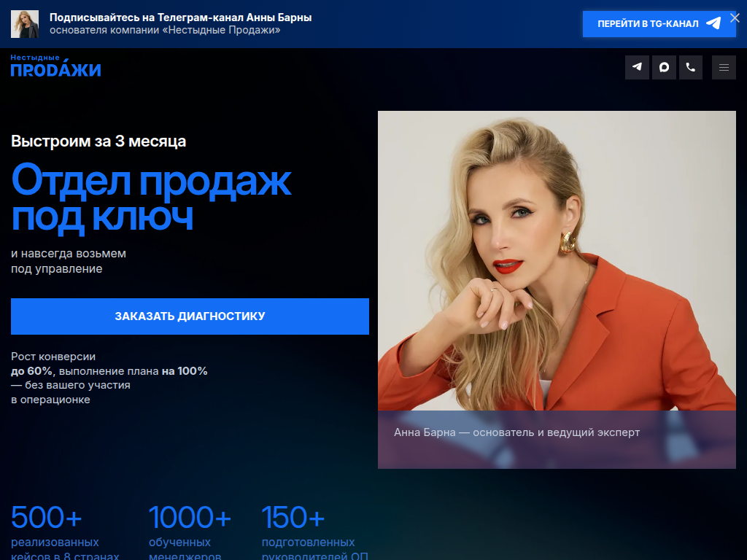Close the Telegram channel banner
The image size is (747, 560).
click(x=735, y=18)
